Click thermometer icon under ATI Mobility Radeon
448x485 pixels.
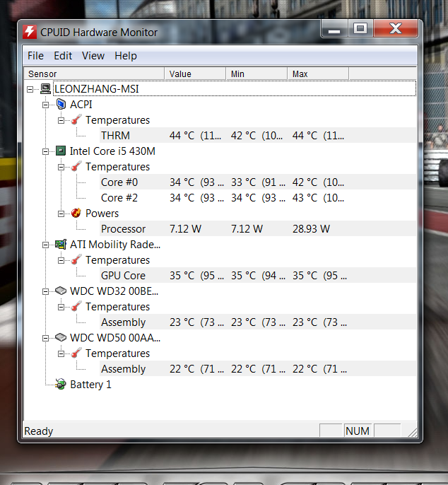(x=76, y=260)
